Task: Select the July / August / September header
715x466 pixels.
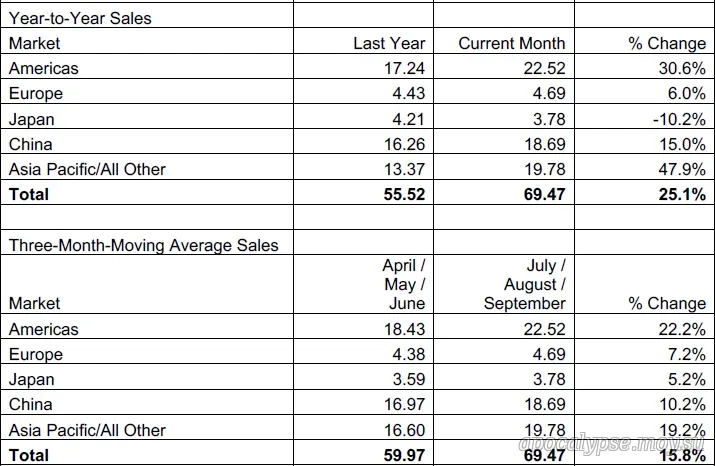Action: 525,285
